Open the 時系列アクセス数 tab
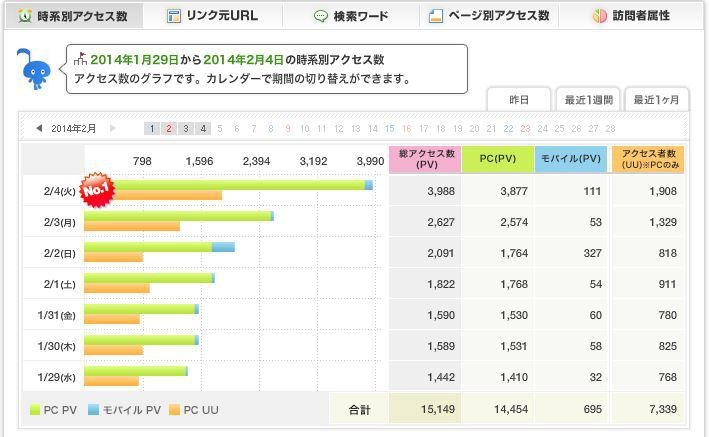The width and height of the screenshot is (710, 437). pyautogui.click(x=71, y=16)
